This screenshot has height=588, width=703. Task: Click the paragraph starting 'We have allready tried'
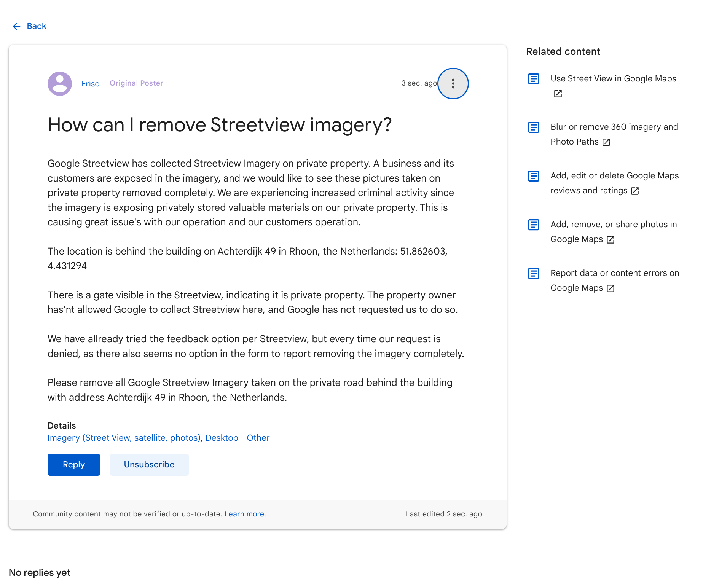pyautogui.click(x=256, y=346)
